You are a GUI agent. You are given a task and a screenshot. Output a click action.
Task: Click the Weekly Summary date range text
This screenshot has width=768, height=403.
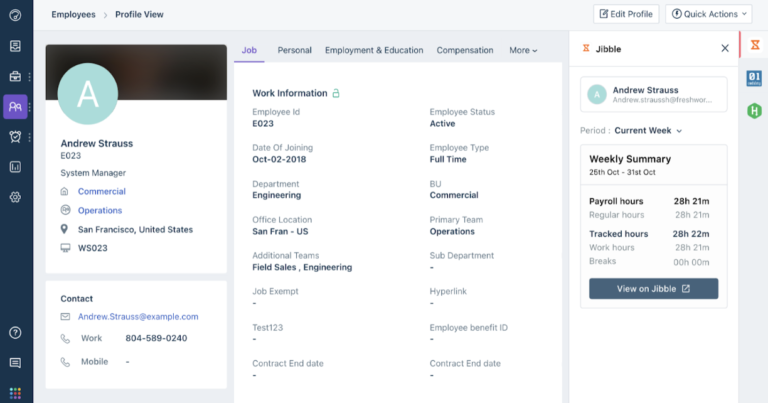pos(622,172)
